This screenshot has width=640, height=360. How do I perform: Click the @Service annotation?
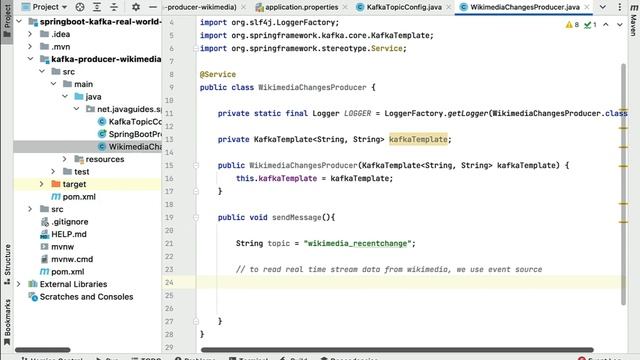[x=218, y=74]
